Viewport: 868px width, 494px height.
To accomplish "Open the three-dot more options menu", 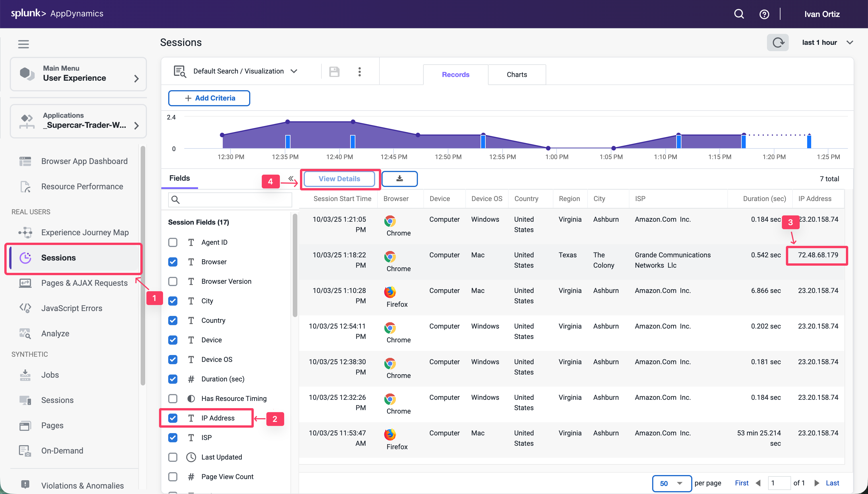I will [x=359, y=72].
